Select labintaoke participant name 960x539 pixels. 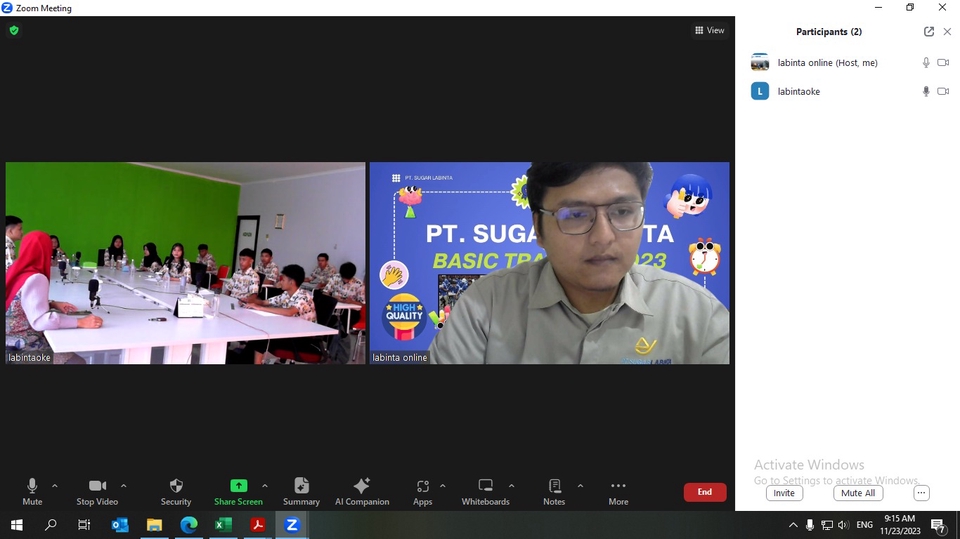(x=798, y=91)
